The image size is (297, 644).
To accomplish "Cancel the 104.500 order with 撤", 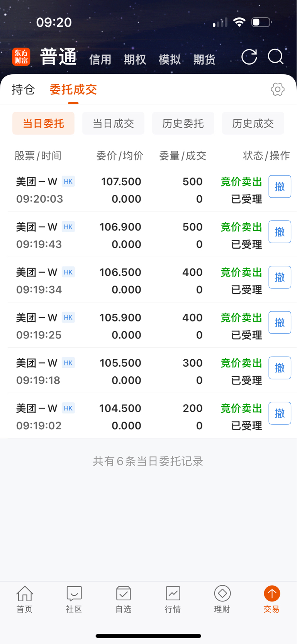I will tap(280, 413).
